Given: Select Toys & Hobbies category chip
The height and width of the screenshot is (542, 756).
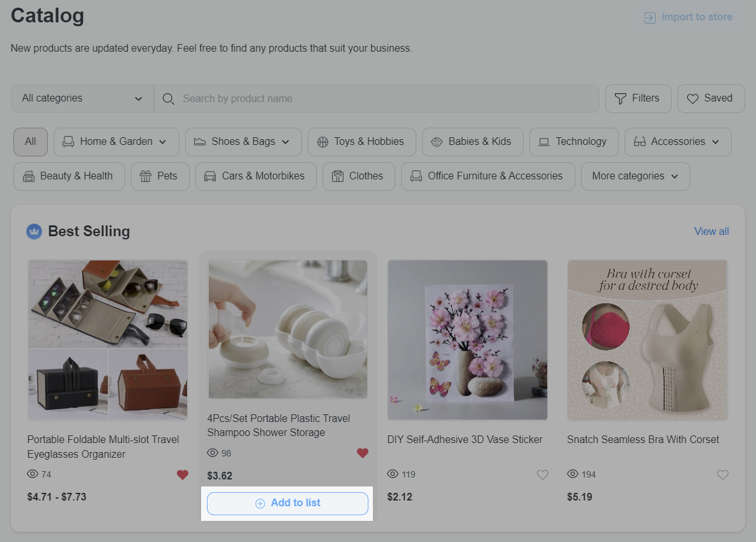Looking at the screenshot, I should (361, 142).
